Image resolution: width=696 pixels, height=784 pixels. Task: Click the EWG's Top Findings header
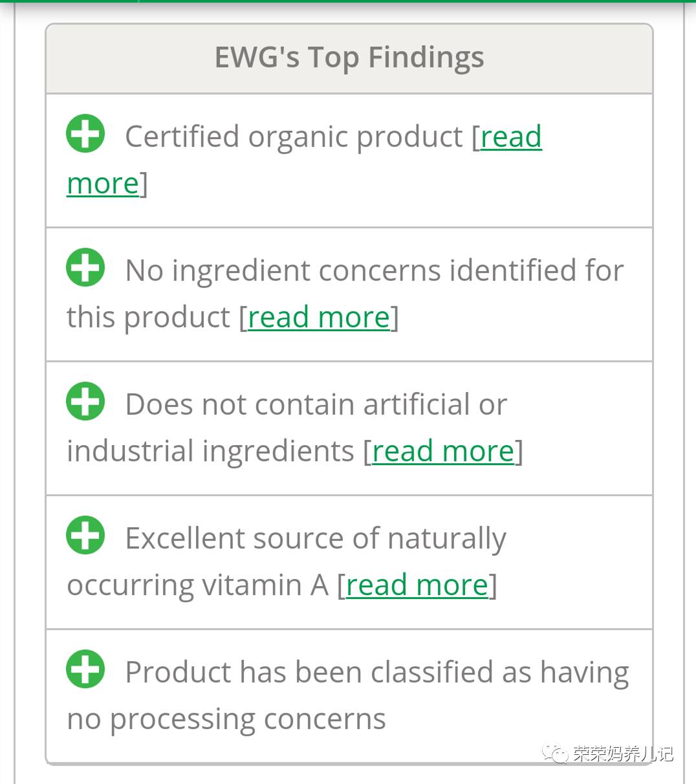(349, 58)
